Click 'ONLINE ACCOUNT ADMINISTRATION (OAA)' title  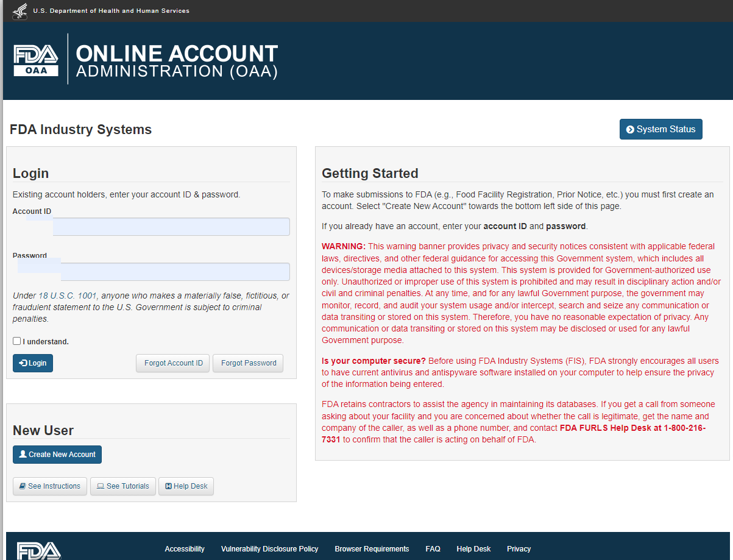pos(177,62)
